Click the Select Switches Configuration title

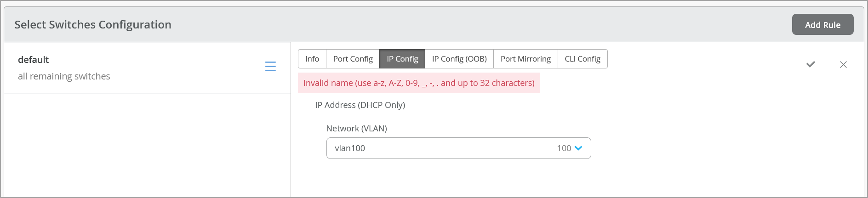(93, 25)
